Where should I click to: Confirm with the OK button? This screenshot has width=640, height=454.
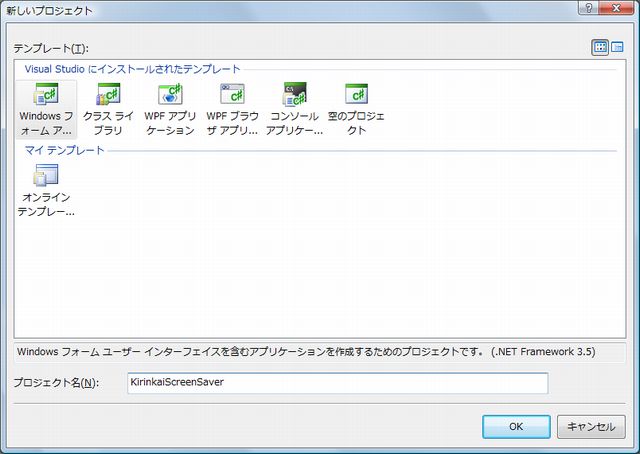tap(516, 427)
